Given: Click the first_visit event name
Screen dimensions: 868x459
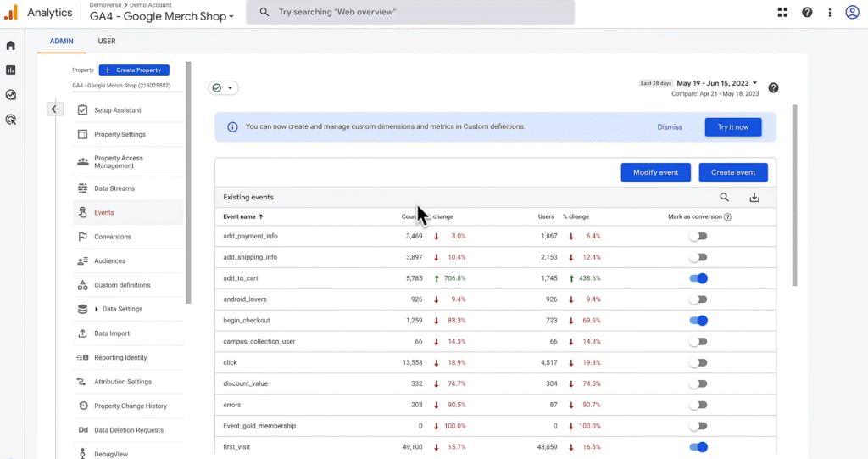Looking at the screenshot, I should [236, 447].
